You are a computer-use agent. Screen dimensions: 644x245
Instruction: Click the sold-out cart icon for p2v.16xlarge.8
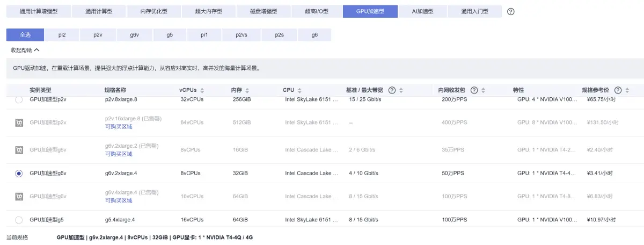point(19,123)
